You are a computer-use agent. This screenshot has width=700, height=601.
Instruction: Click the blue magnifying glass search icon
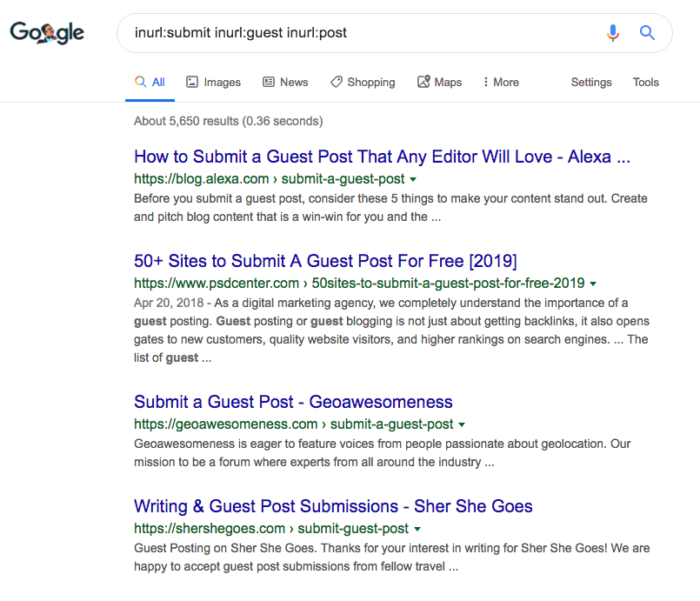tap(647, 33)
